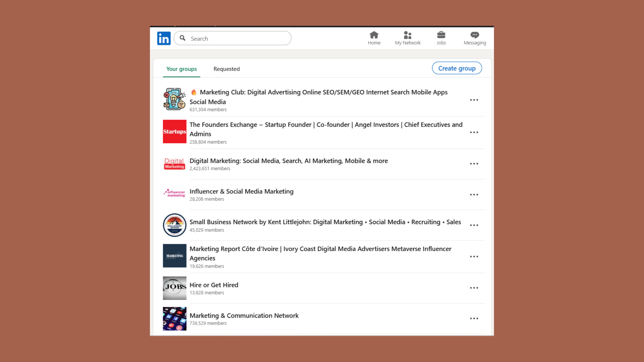Click the 739,529 members text
Image resolution: width=644 pixels, height=362 pixels.
(208, 323)
